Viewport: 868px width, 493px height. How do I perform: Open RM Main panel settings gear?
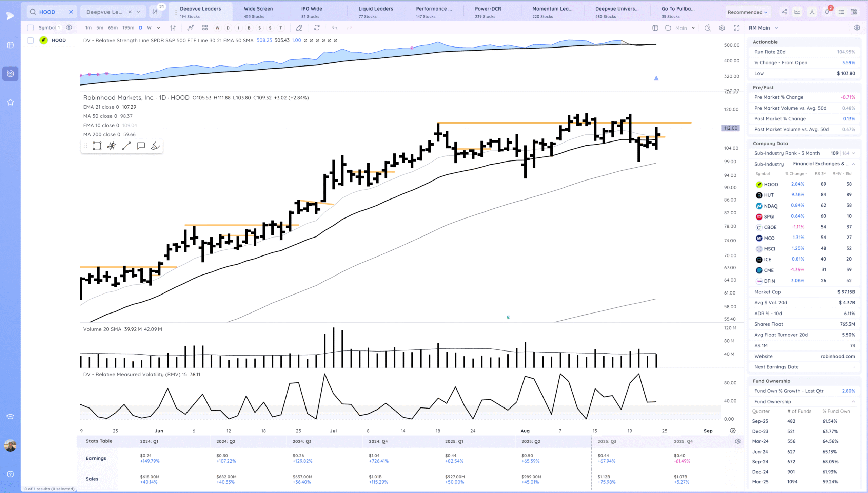[857, 28]
